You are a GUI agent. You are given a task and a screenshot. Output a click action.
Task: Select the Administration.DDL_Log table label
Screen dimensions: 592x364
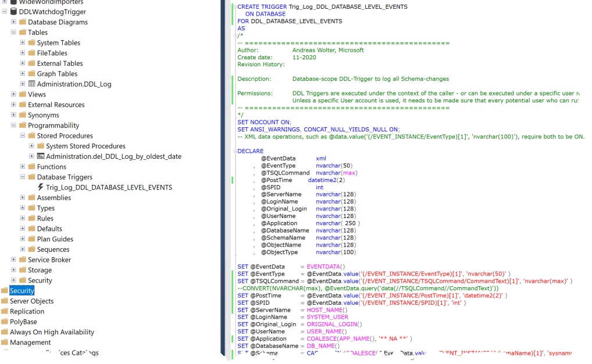click(74, 84)
